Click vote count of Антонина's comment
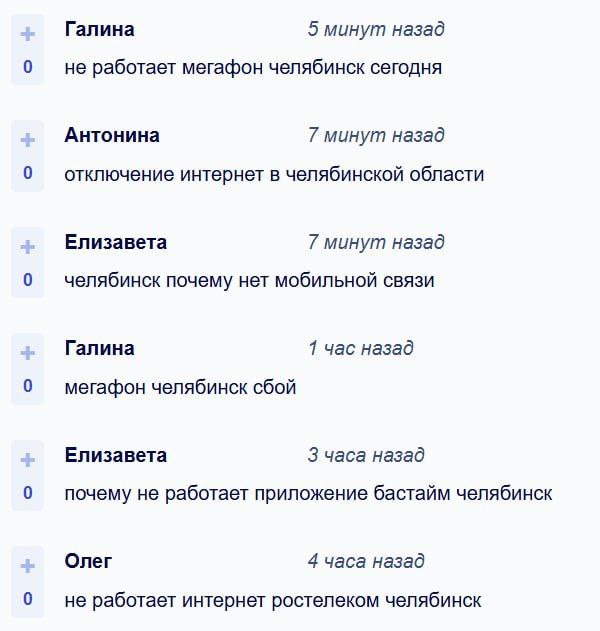This screenshot has height=631, width=600. click(27, 173)
